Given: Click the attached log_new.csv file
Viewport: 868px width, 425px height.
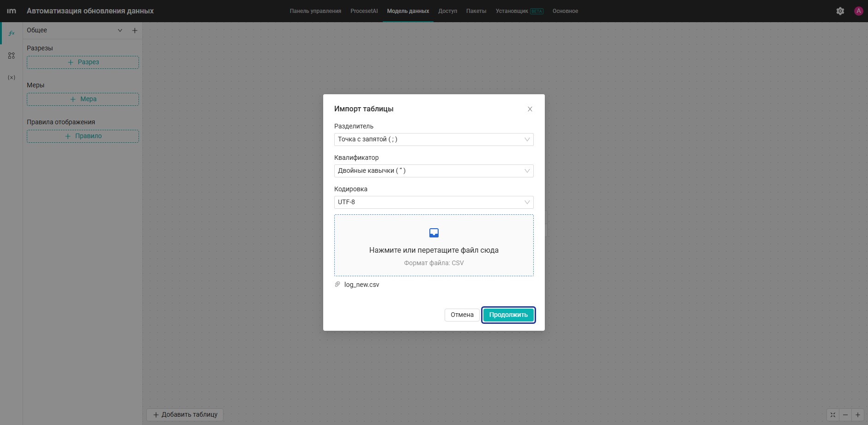Looking at the screenshot, I should click(362, 285).
